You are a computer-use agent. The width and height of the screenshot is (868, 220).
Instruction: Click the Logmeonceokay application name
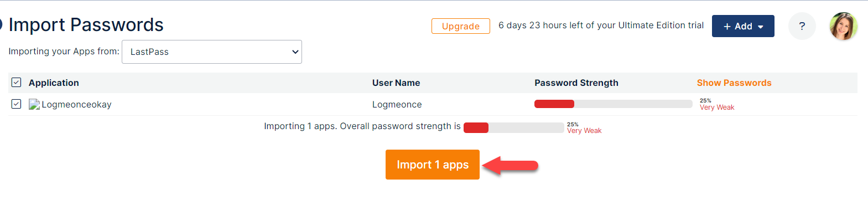[76, 104]
